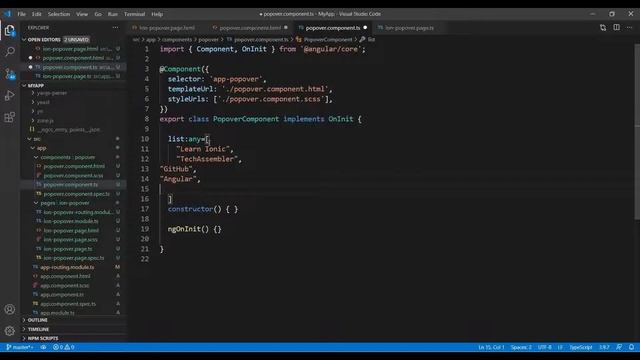The width and height of the screenshot is (640, 360).
Task: Collapse the src folder
Action: click(37, 139)
